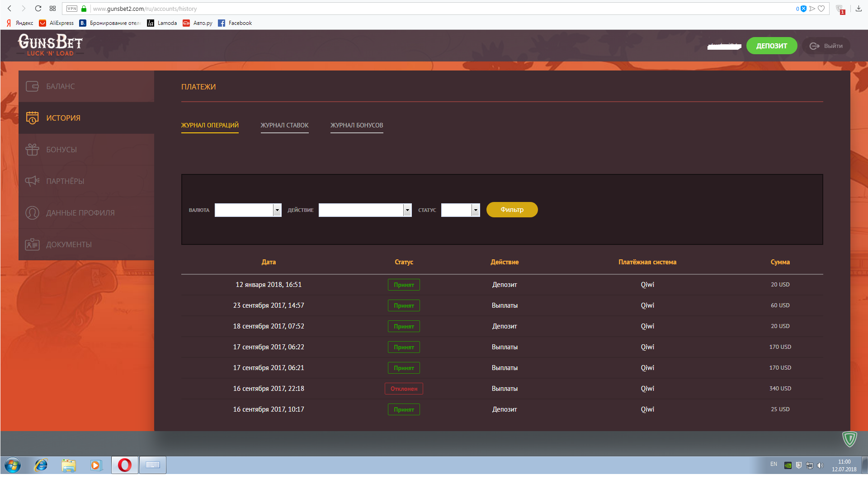Viewport: 868px width, 488px height.
Task: Click the profile icon next to Данные профиля
Action: (x=32, y=213)
